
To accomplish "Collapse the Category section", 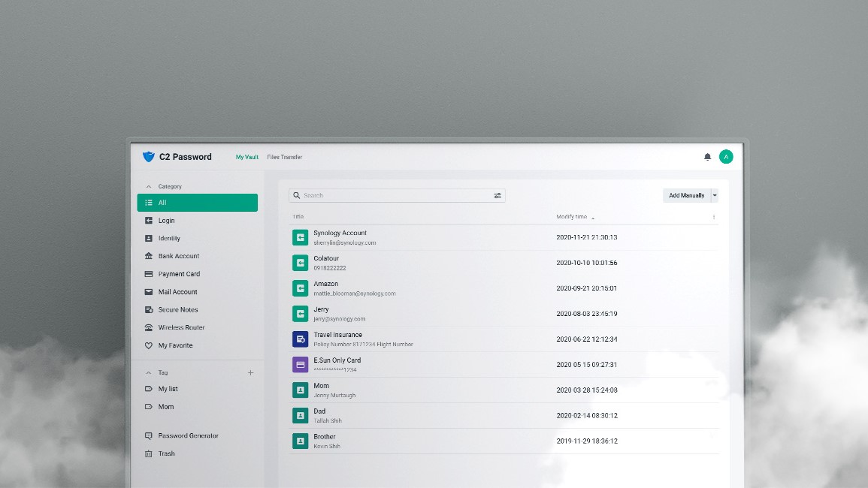I will point(148,186).
